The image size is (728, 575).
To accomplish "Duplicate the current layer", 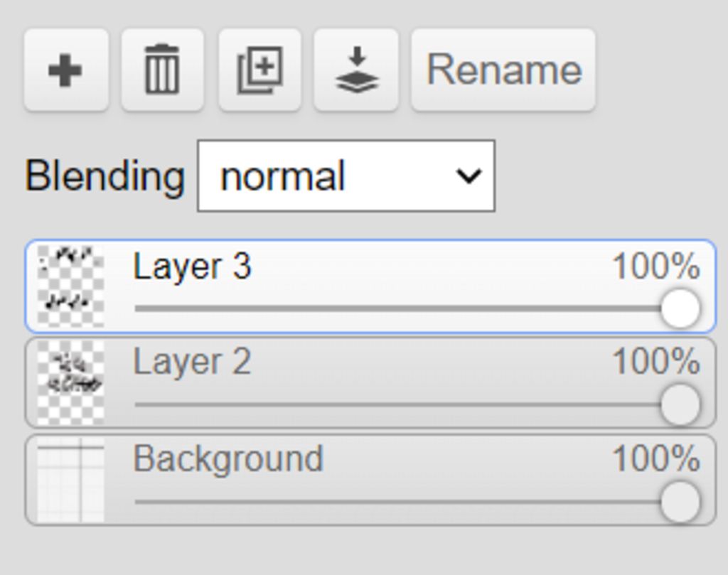I will [x=259, y=70].
